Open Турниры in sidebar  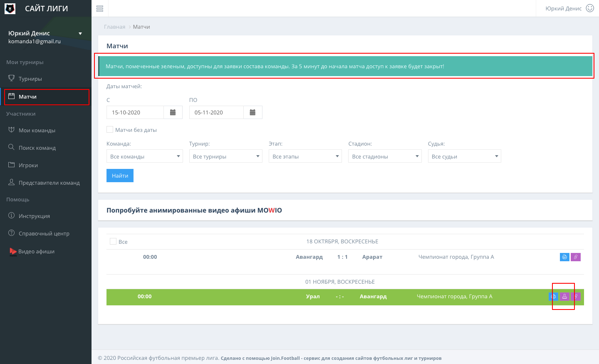pos(46,79)
